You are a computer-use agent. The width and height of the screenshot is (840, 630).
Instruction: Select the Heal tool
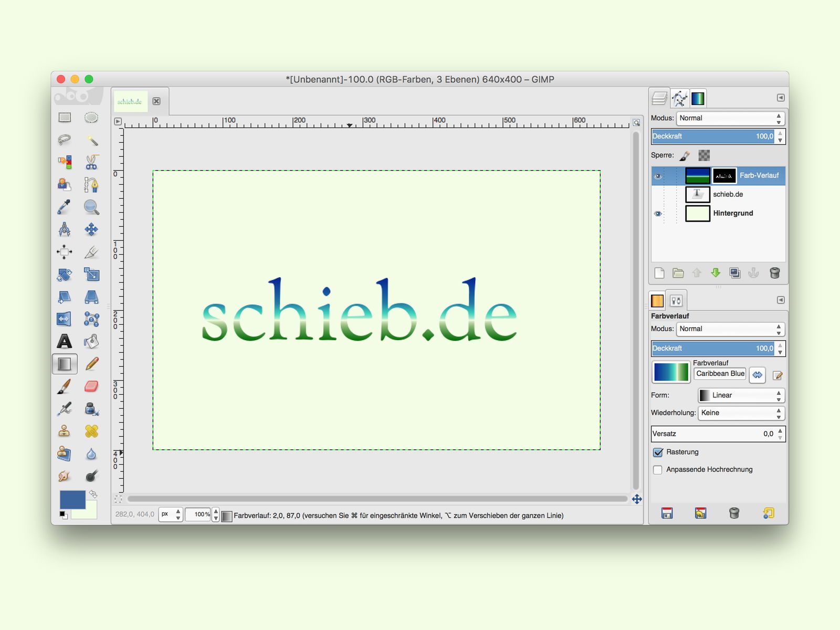[x=91, y=431]
